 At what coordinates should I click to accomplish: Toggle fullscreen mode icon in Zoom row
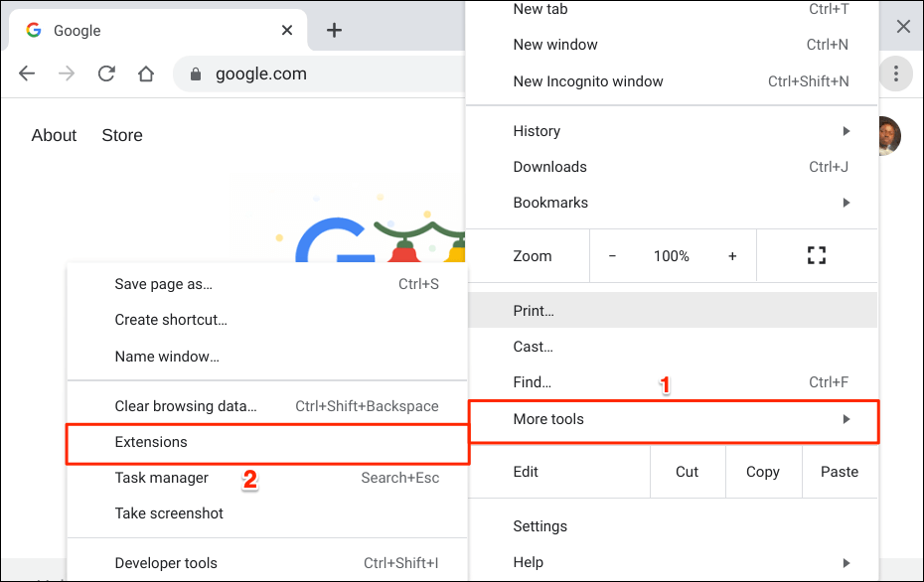click(x=817, y=256)
